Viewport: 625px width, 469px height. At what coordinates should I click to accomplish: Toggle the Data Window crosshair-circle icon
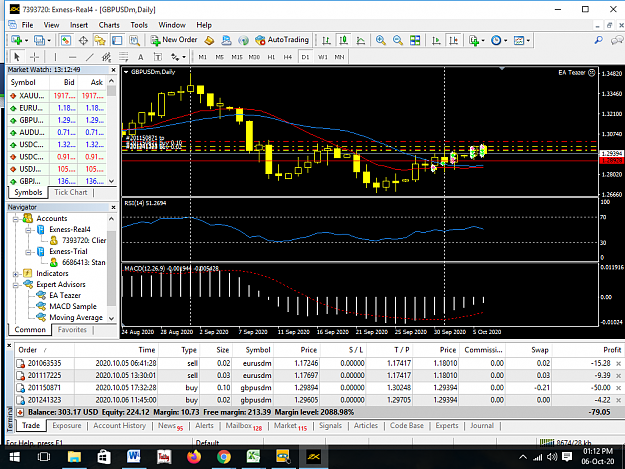(x=83, y=40)
